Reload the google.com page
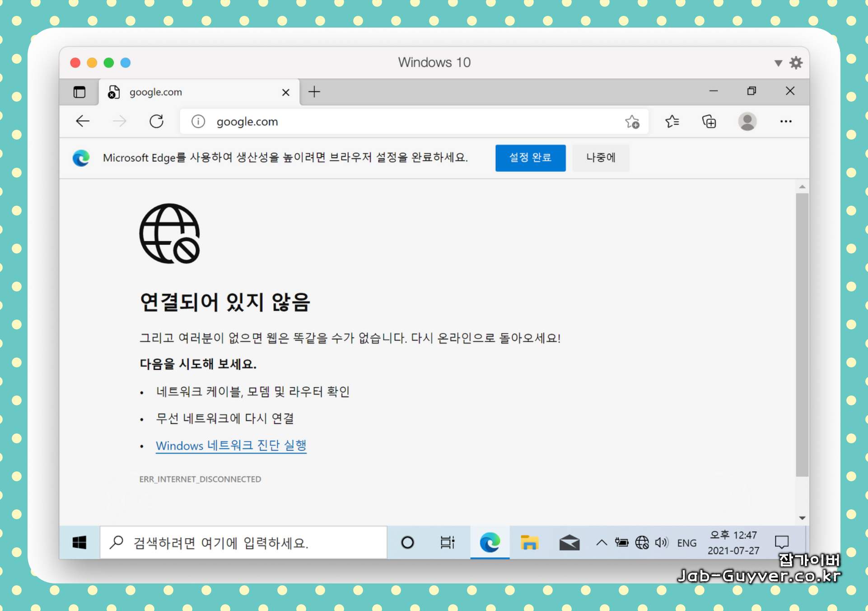The image size is (868, 611). pos(156,121)
